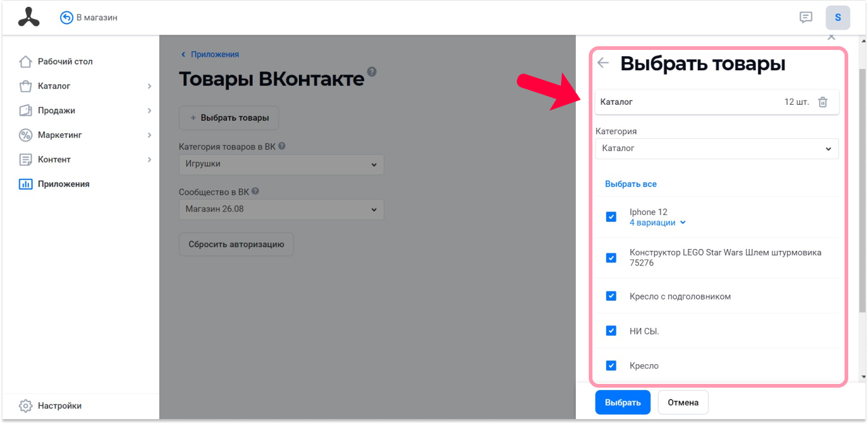868x424 pixels.
Task: Expand the Контент sidebar chevron
Action: pos(149,160)
